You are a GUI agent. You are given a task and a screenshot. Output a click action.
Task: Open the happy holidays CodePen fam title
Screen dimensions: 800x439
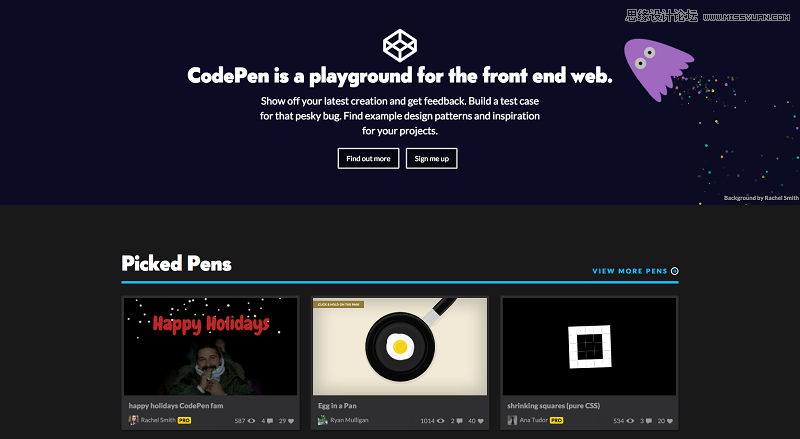tap(176, 406)
